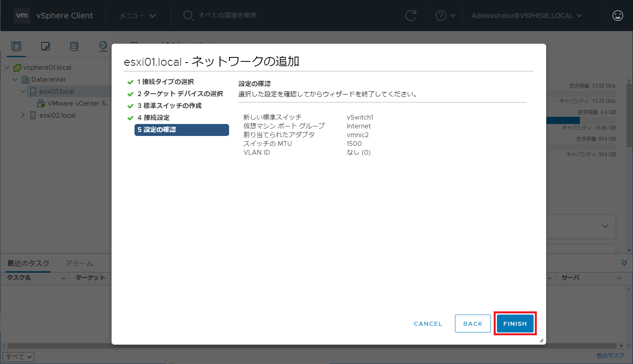633x364 pixels.
Task: Click the vSphere Client title
Action: click(x=64, y=16)
